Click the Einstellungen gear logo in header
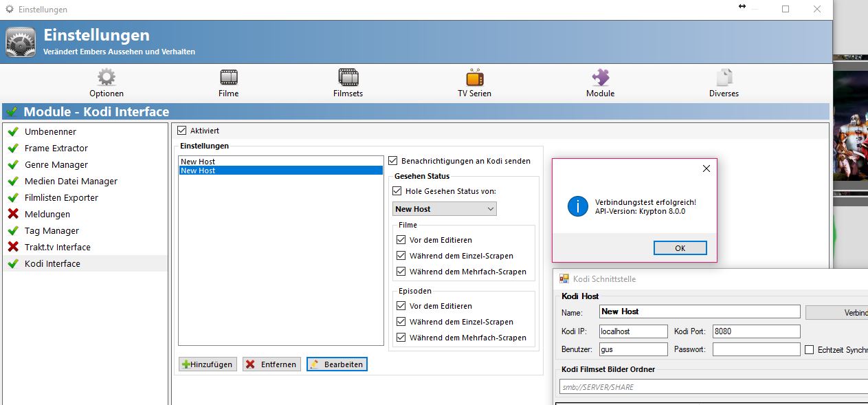Image resolution: width=868 pixels, height=405 pixels. tap(21, 41)
